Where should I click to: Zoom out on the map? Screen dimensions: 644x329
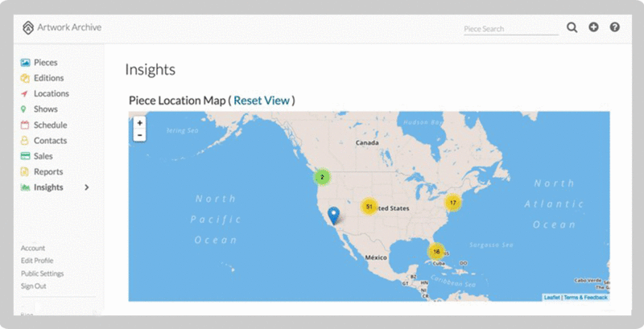pos(140,135)
